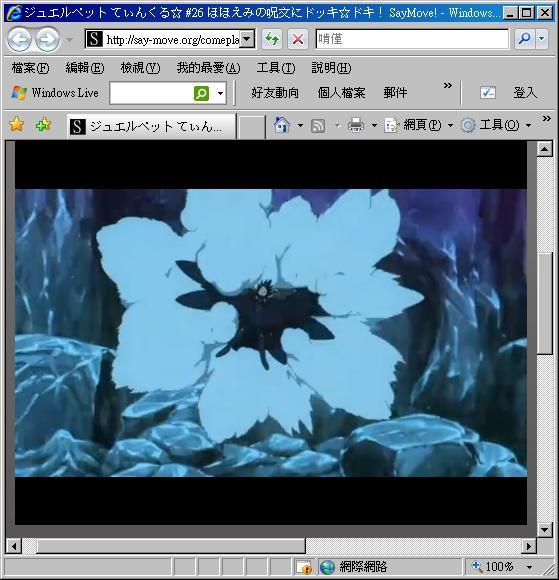
Task: Open 郵件 in Windows Live toolbar
Action: click(395, 92)
